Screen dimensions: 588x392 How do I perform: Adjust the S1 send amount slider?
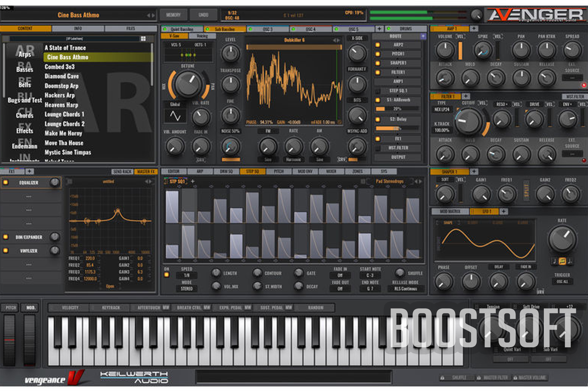(397, 109)
